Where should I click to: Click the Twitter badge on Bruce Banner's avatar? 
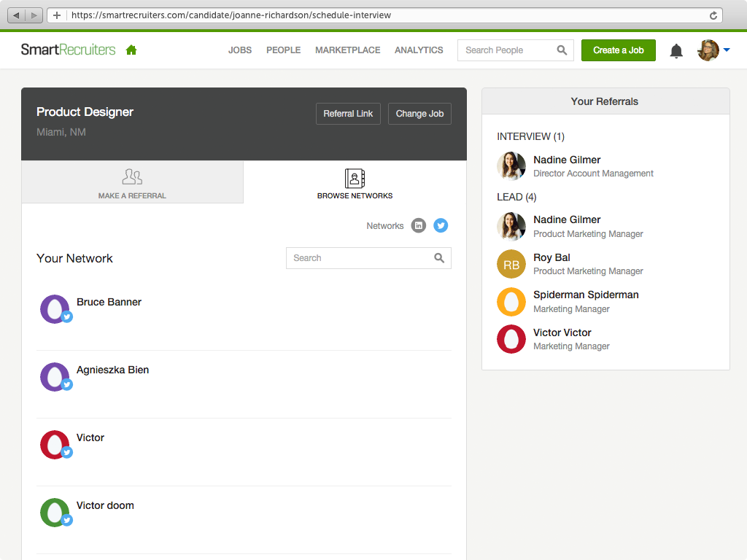(67, 316)
